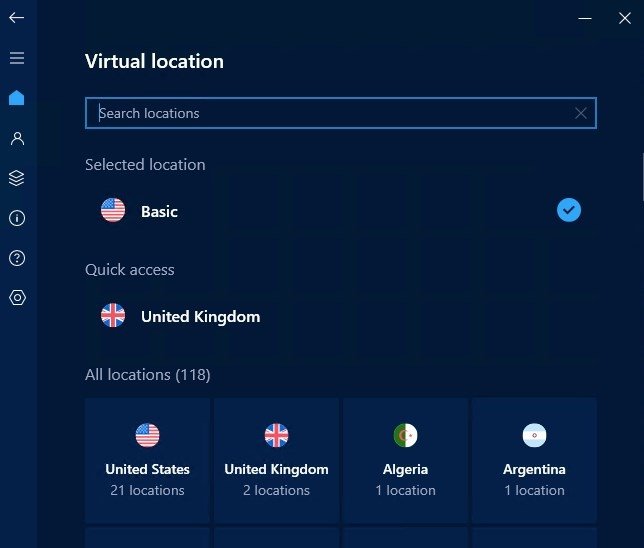Select Basic as selected location
This screenshot has height=548, width=644.
point(340,211)
